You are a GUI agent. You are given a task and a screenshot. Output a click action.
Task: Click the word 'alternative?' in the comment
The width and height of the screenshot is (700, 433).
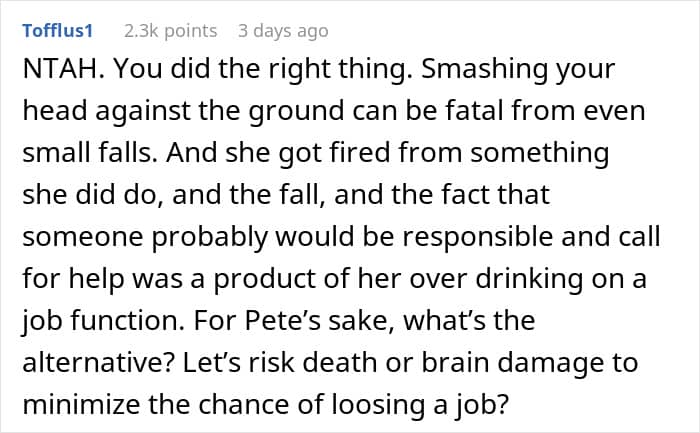tap(98, 362)
